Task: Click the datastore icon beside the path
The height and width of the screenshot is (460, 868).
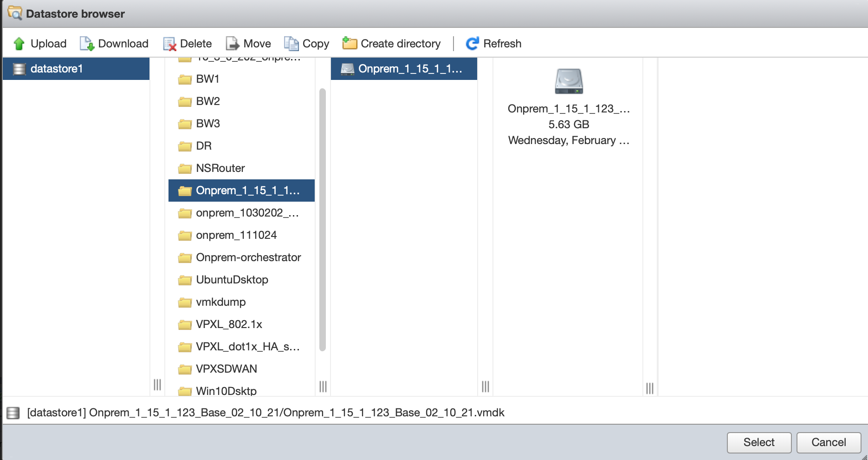Action: (x=13, y=413)
